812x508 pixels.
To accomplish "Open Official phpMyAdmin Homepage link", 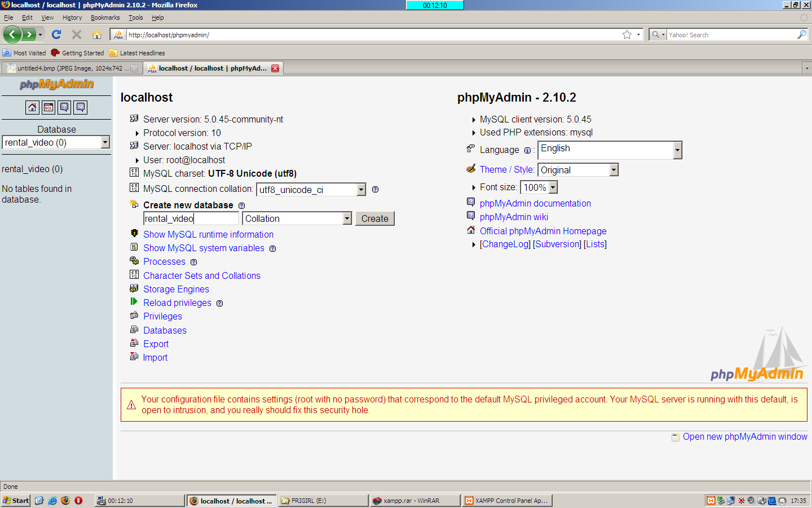I will [x=543, y=231].
